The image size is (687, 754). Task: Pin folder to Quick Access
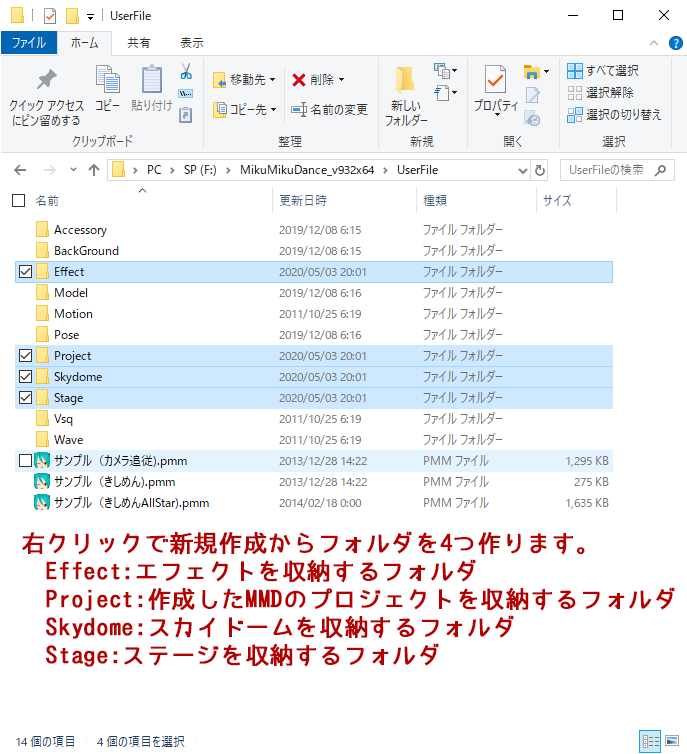(x=46, y=98)
